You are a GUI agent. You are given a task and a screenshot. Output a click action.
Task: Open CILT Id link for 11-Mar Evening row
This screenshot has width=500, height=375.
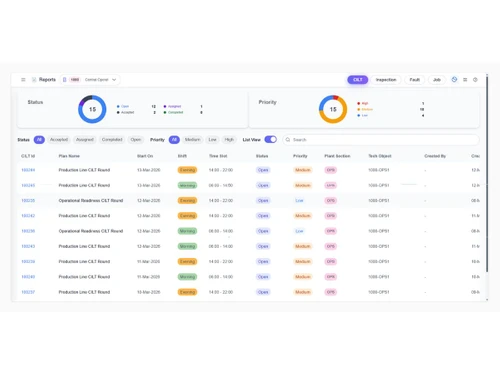tap(28, 262)
